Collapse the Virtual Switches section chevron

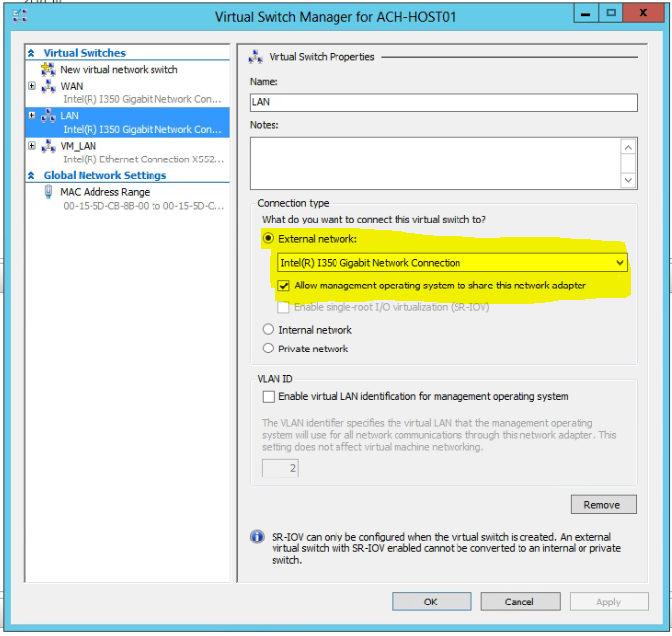[31, 53]
